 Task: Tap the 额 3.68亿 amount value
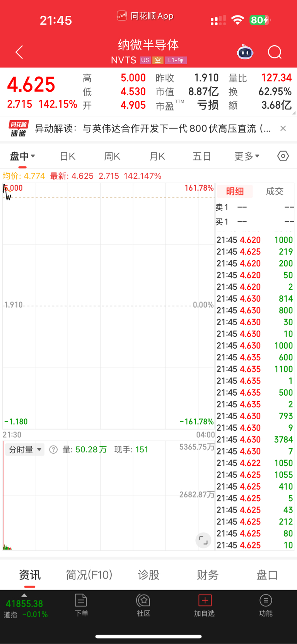(277, 105)
